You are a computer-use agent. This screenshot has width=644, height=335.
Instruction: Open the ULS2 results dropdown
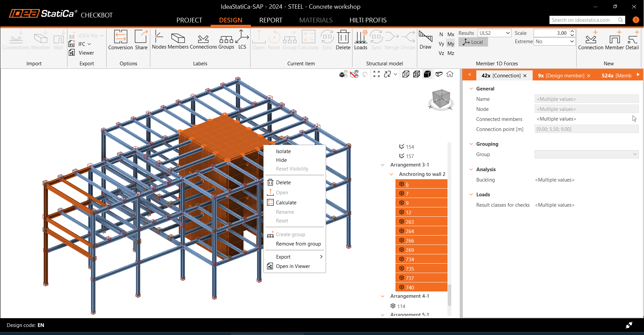pos(494,33)
